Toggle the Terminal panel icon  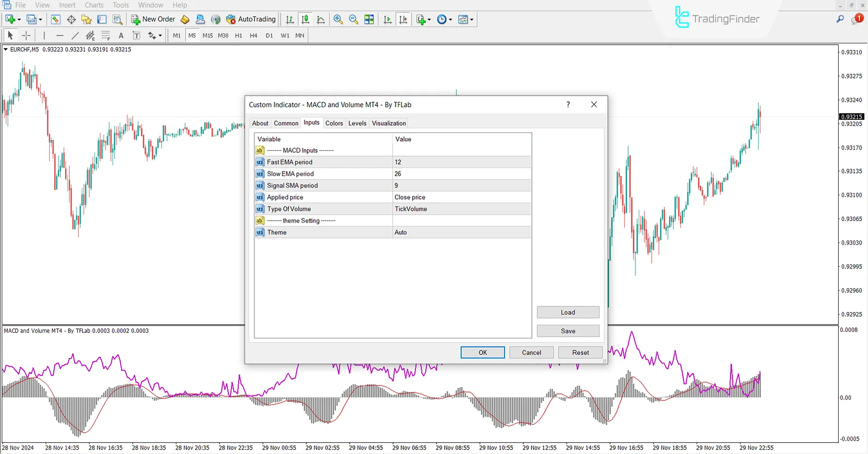pos(102,19)
